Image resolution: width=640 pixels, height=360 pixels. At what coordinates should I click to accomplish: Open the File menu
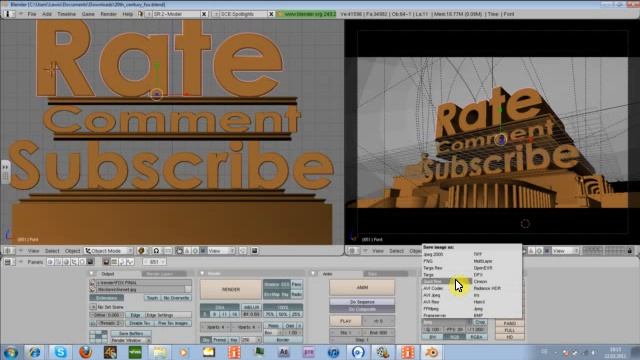click(x=32, y=14)
